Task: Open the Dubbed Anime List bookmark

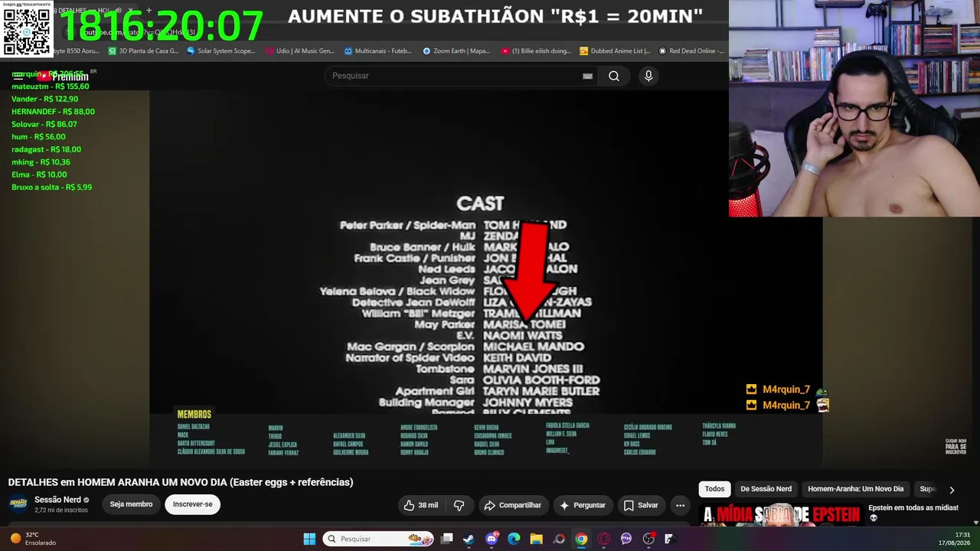Action: coord(615,51)
